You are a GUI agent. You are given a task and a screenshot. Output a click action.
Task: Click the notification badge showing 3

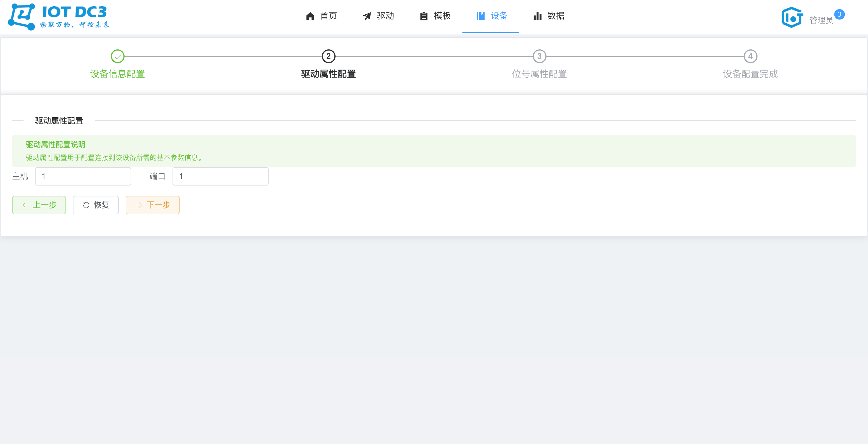click(x=839, y=14)
